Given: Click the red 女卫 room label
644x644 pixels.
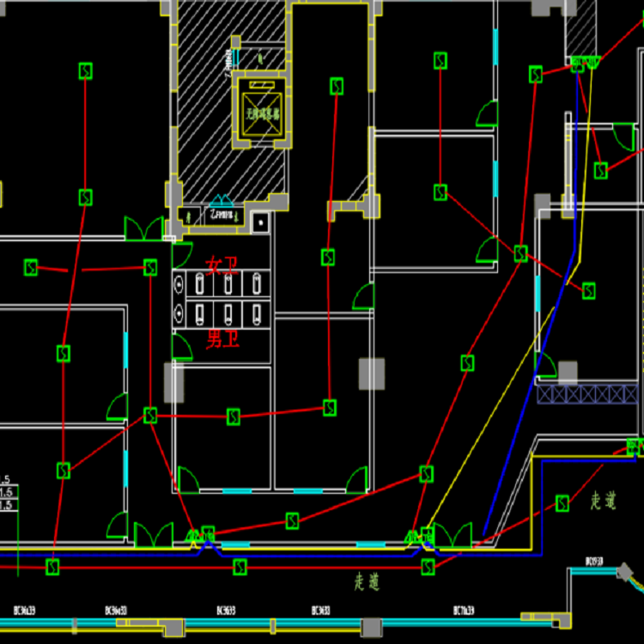Looking at the screenshot, I should tap(222, 265).
